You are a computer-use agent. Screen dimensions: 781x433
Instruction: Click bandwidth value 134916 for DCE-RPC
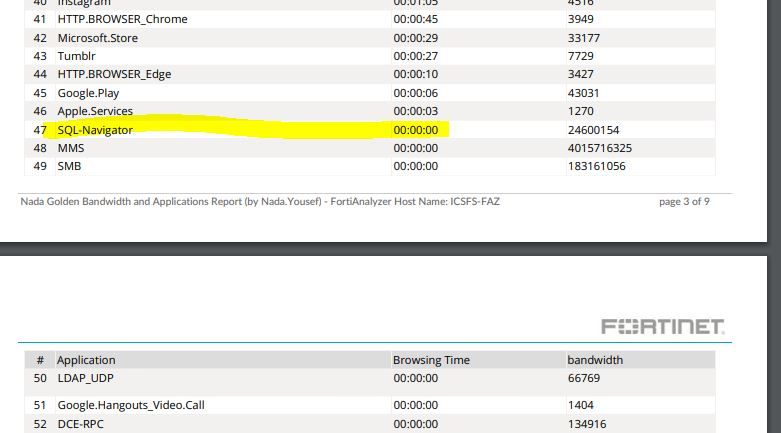[587, 424]
